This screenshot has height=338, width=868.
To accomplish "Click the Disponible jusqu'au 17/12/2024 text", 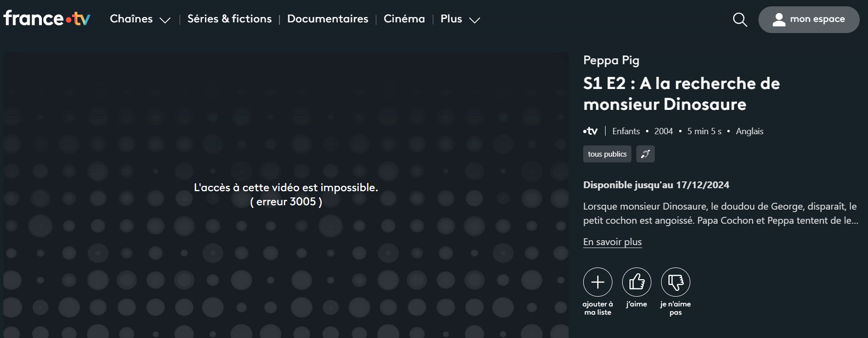I will pyautogui.click(x=656, y=185).
